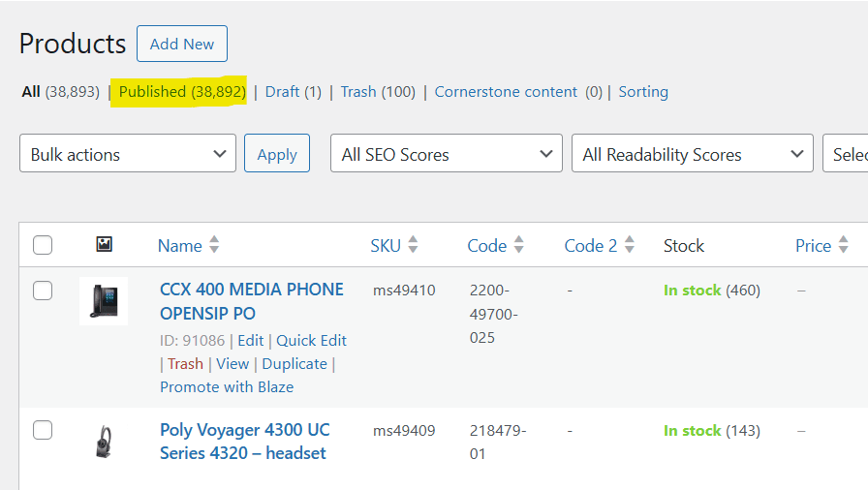868x490 pixels.
Task: Tick the select-all checkbox in table header
Action: (43, 246)
